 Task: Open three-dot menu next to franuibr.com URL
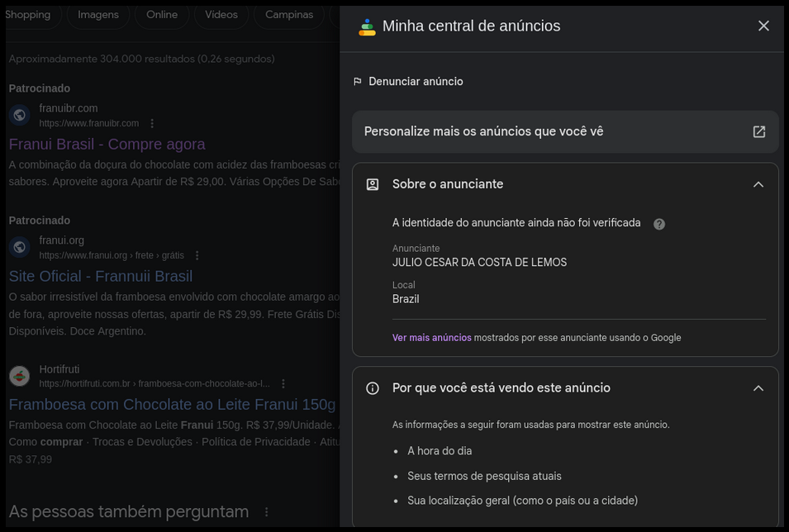(152, 123)
